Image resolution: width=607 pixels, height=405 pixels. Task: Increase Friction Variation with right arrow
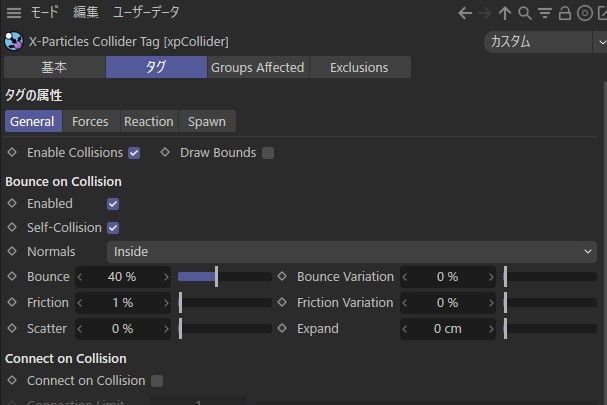click(491, 303)
